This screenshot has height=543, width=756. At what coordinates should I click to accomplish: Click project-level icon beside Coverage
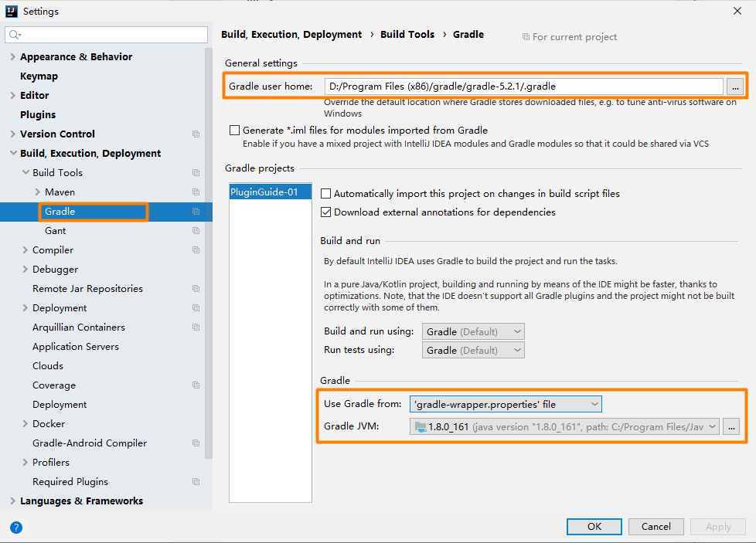coord(196,385)
